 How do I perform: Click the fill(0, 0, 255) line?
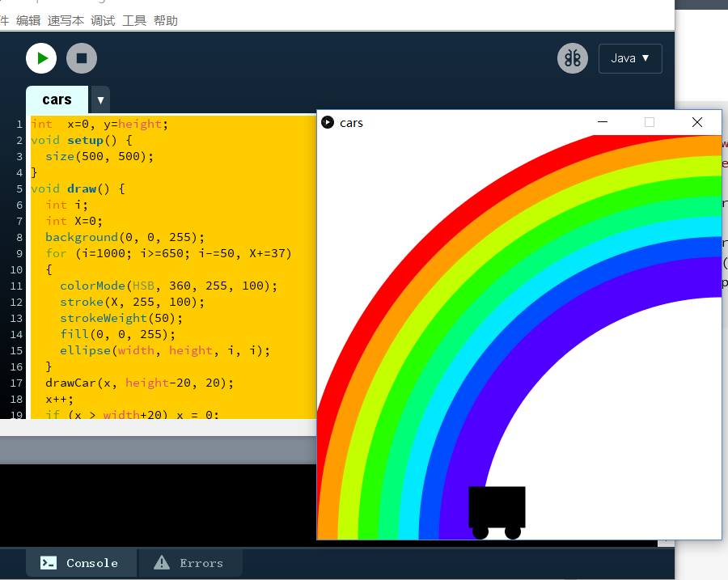coord(118,334)
